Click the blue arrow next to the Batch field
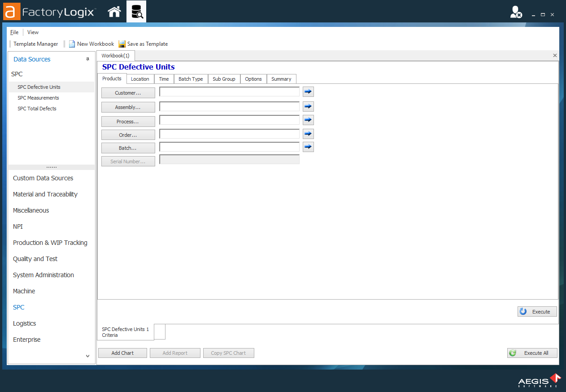 [x=308, y=147]
